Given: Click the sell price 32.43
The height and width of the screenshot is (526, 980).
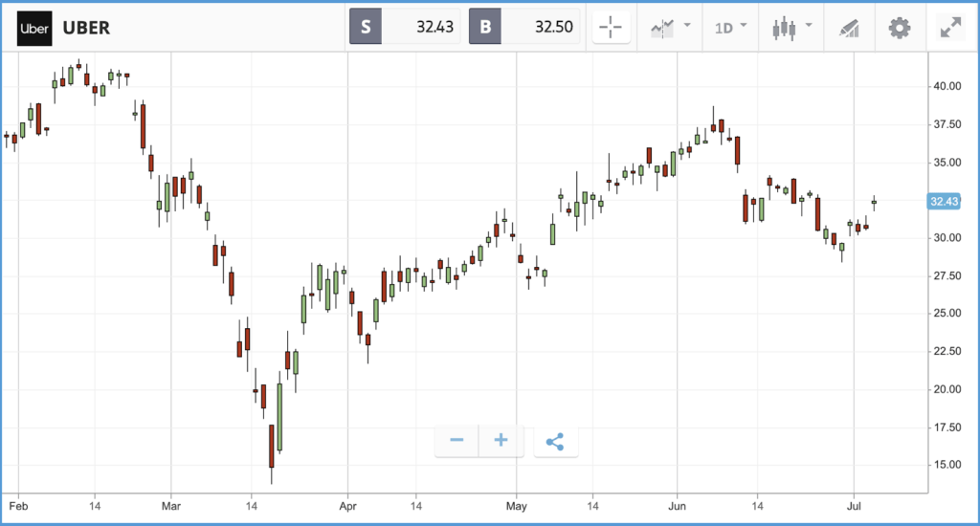Looking at the screenshot, I should [435, 27].
